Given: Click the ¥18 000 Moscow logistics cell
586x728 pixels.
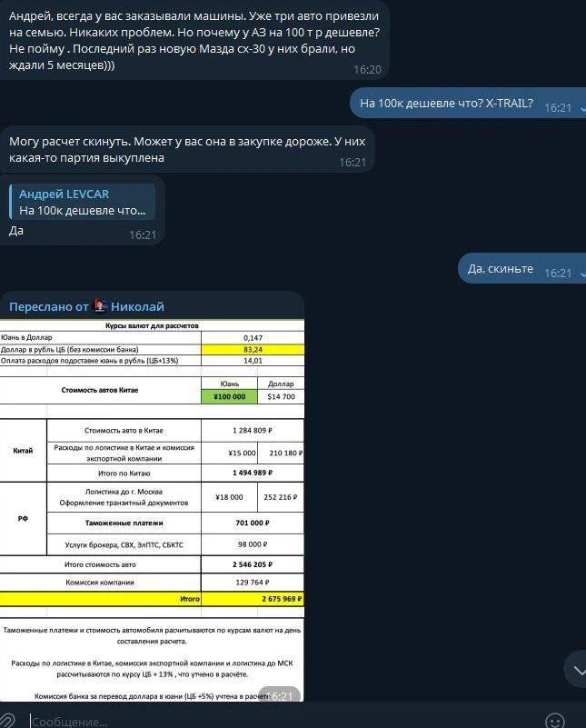Looking at the screenshot, I should point(229,497).
